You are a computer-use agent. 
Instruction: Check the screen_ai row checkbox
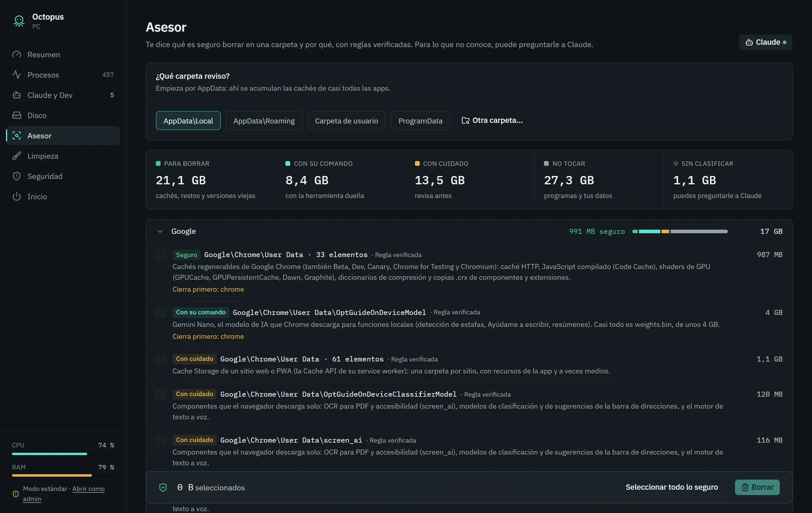click(160, 441)
